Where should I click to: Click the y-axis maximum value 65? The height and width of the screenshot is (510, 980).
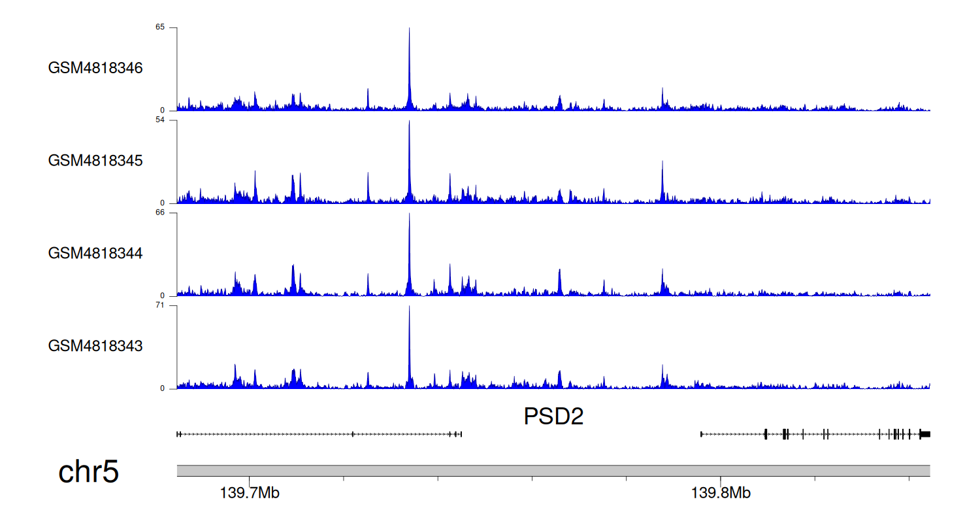pyautogui.click(x=160, y=27)
